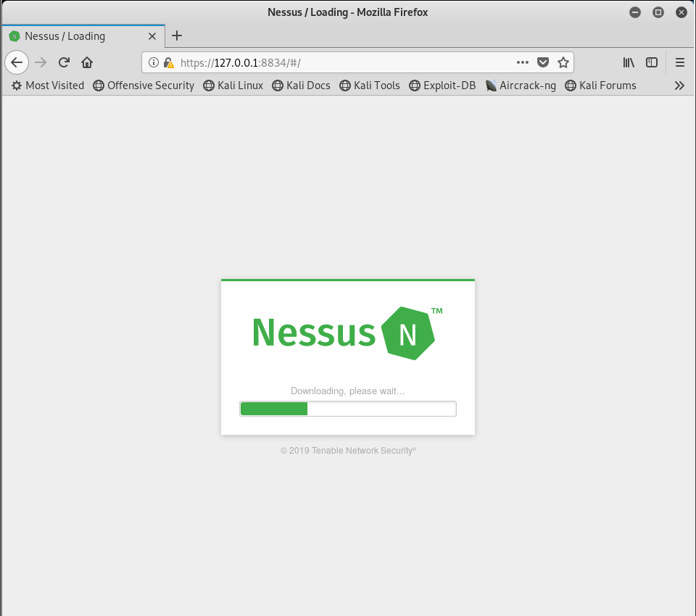Open the page actions three-dot menu
696x616 pixels.
523,62
